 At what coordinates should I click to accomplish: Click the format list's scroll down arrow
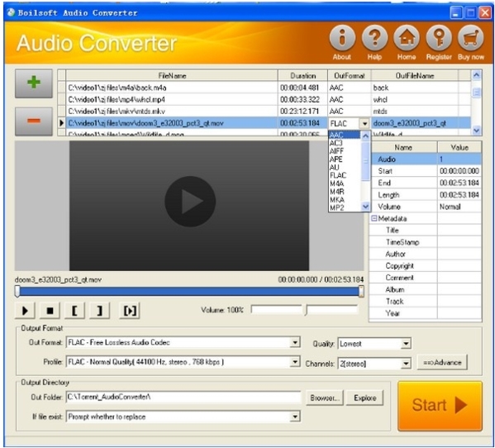pyautogui.click(x=365, y=207)
